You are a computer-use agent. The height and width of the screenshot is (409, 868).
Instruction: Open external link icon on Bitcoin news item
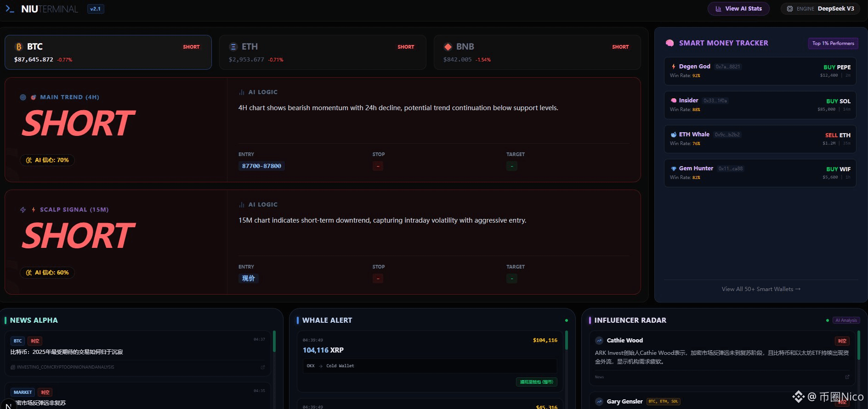point(263,367)
